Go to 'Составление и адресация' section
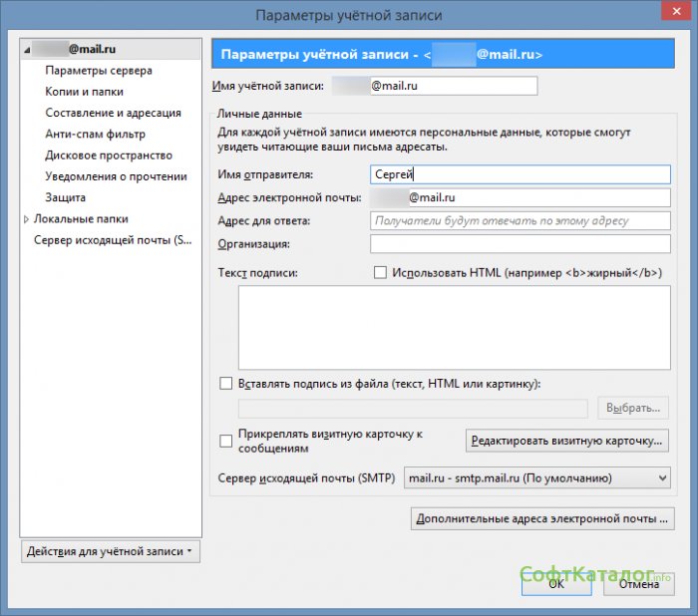 (x=113, y=113)
